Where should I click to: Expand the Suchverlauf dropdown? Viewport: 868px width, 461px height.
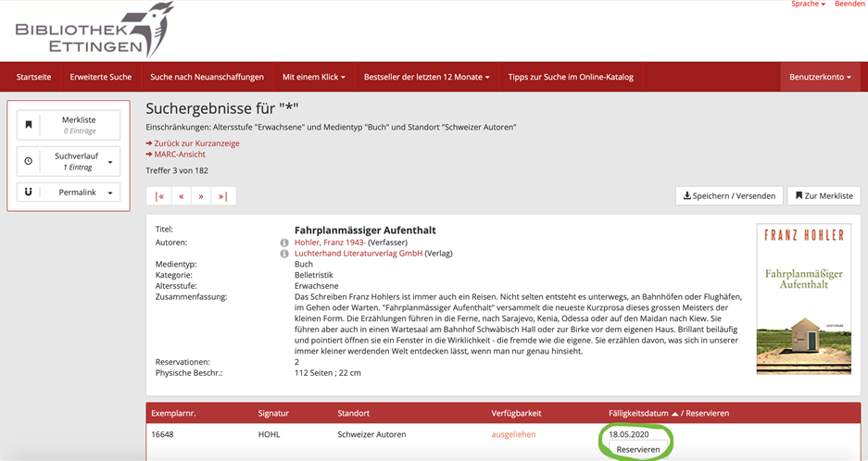(x=69, y=161)
